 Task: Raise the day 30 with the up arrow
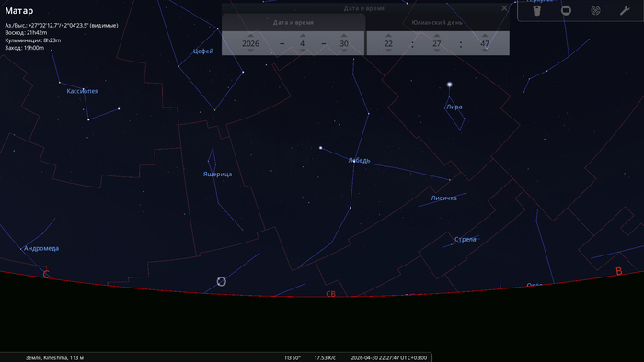pos(344,36)
